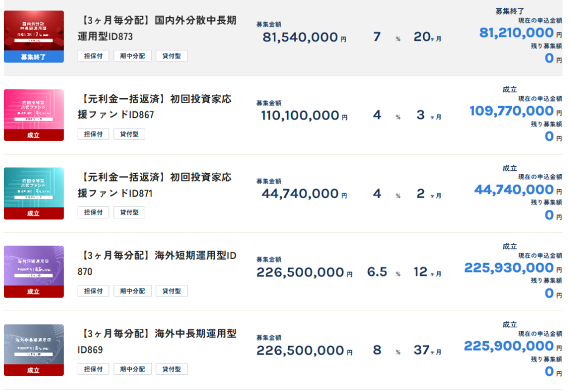The width and height of the screenshot is (572, 392).
Task: Click 225,930,000円 applied amount for ID870
Action: pos(513,268)
